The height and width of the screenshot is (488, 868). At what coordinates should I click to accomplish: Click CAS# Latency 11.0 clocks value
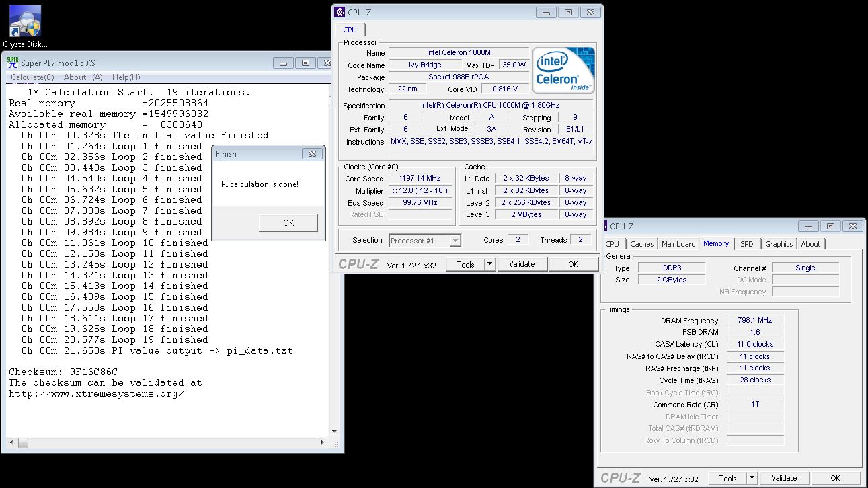754,344
